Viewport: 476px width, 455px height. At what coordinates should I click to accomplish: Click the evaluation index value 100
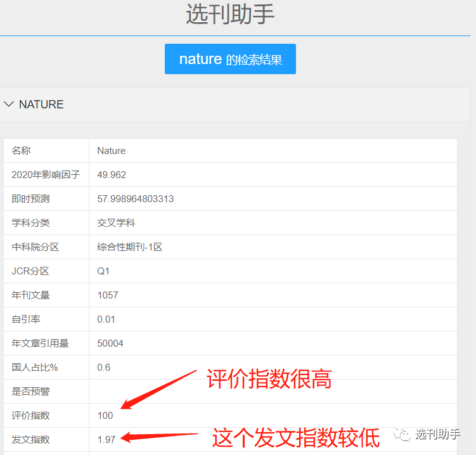point(105,416)
